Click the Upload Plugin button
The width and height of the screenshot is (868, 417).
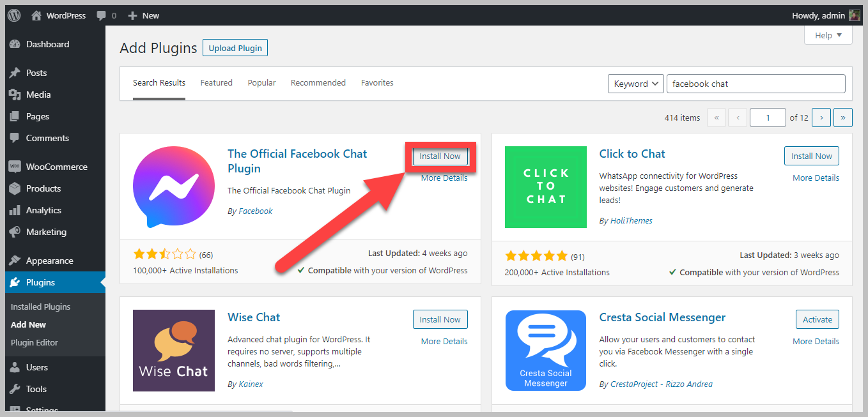tap(235, 48)
